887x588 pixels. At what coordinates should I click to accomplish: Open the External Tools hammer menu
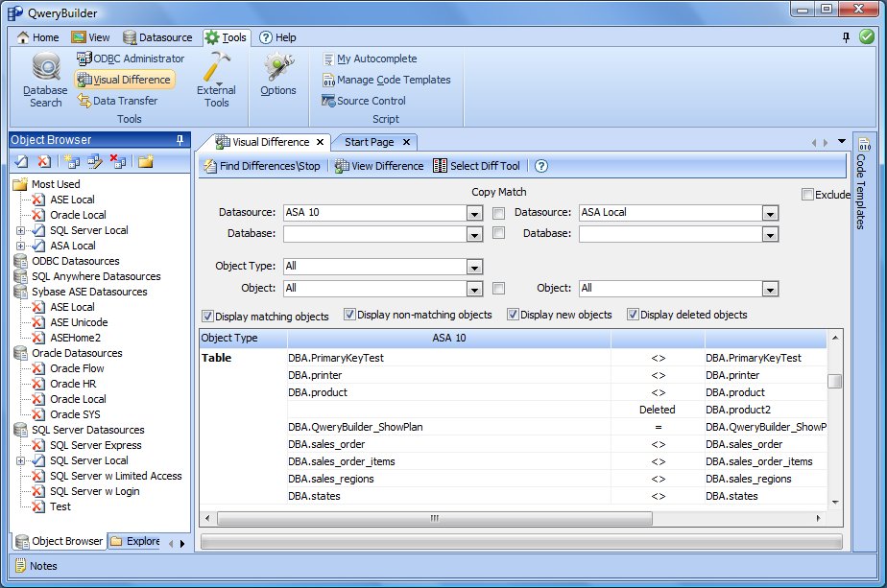click(x=217, y=80)
